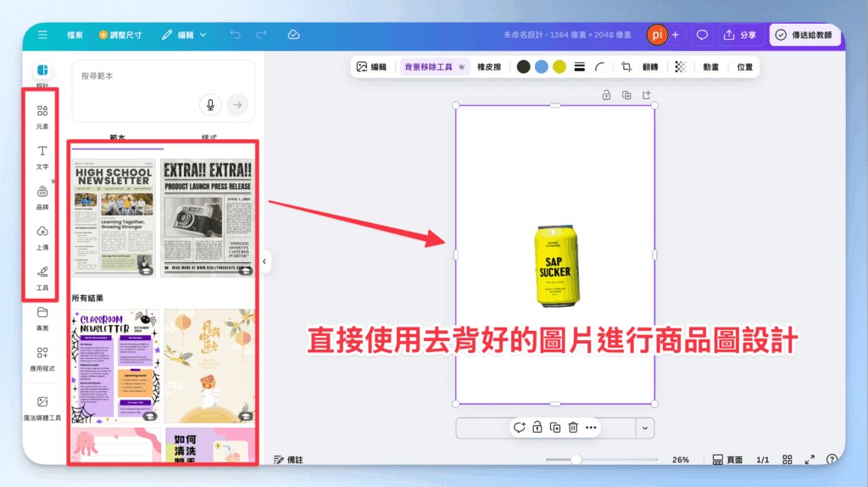Image resolution: width=868 pixels, height=487 pixels.
Task: Adjust the zoom slider handle
Action: tap(576, 459)
